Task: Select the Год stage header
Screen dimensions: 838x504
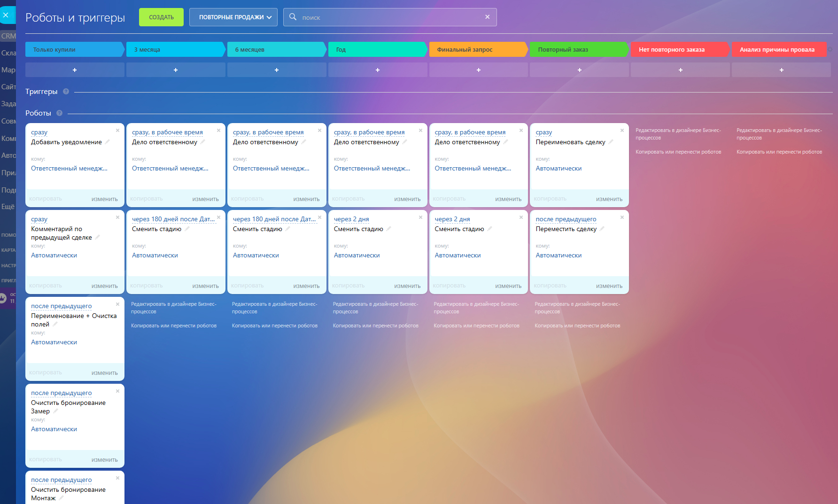Action: point(378,49)
